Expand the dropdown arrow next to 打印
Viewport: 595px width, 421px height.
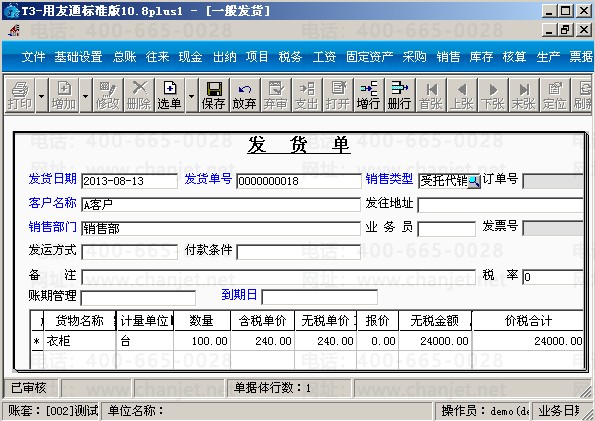(x=42, y=95)
